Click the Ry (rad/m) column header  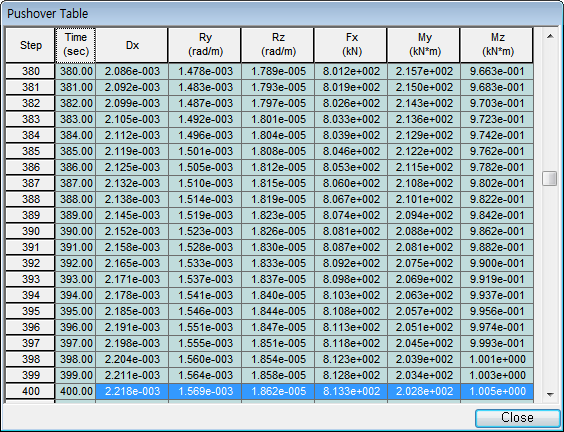[205, 45]
